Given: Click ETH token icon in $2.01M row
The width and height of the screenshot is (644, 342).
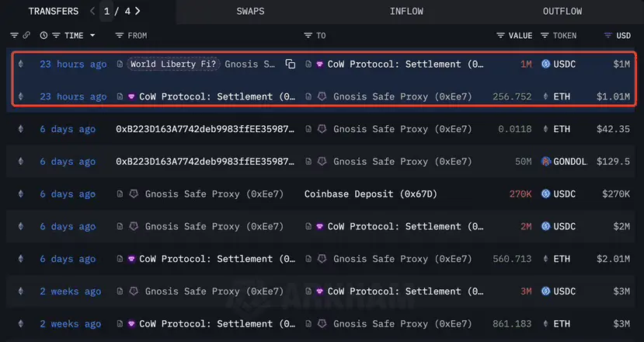Looking at the screenshot, I should tap(545, 259).
